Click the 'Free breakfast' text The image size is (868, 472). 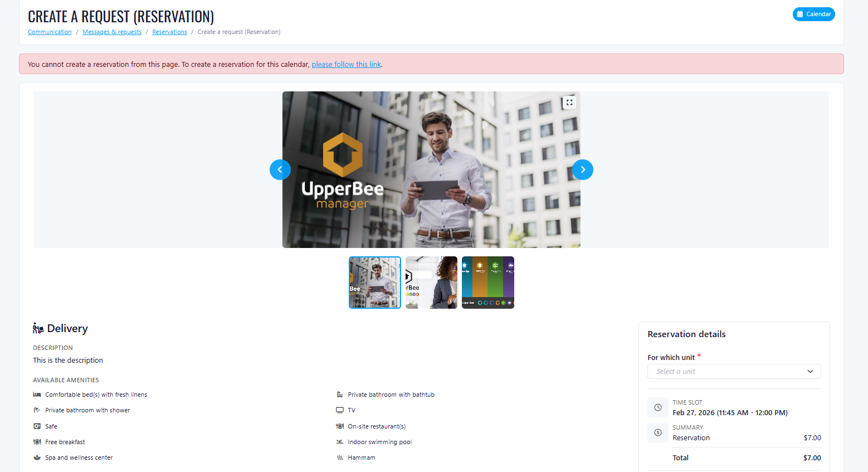[x=65, y=442]
